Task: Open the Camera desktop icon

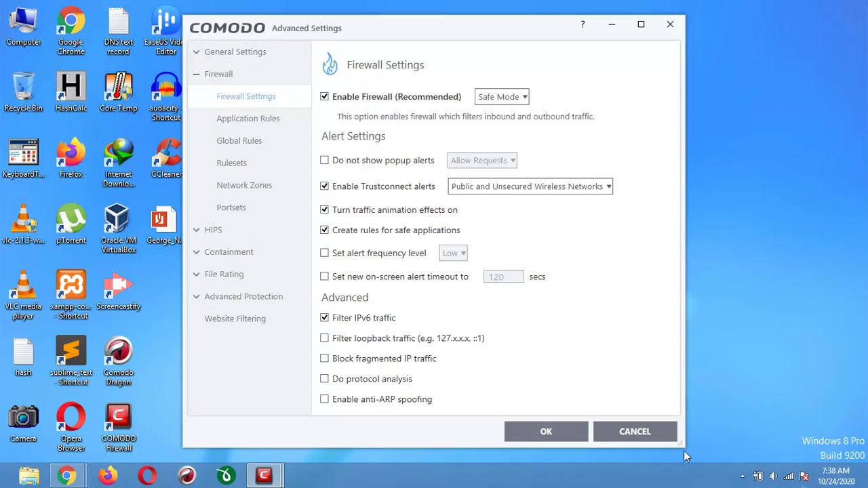Action: [x=23, y=424]
